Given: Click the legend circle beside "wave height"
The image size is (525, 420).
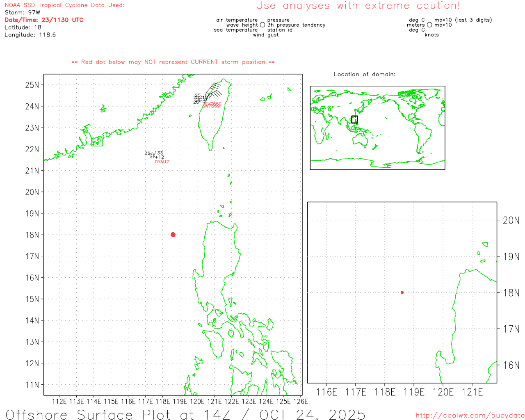Looking at the screenshot, I should pos(262,25).
